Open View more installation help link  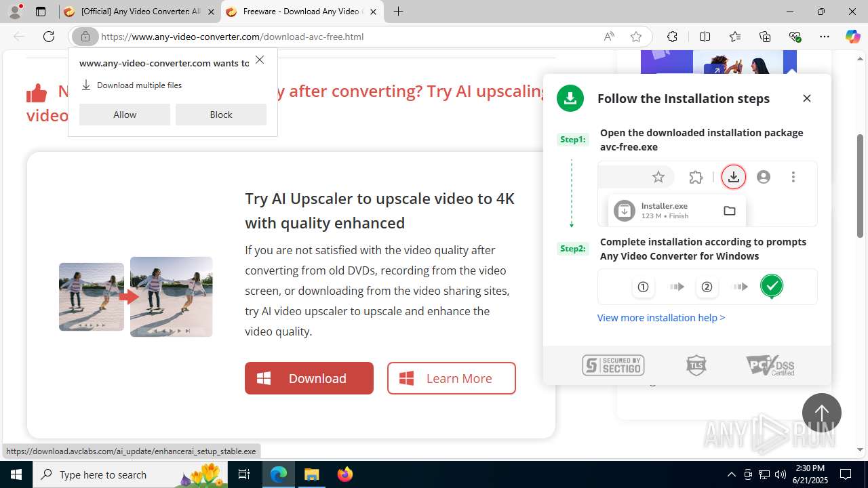tap(661, 317)
